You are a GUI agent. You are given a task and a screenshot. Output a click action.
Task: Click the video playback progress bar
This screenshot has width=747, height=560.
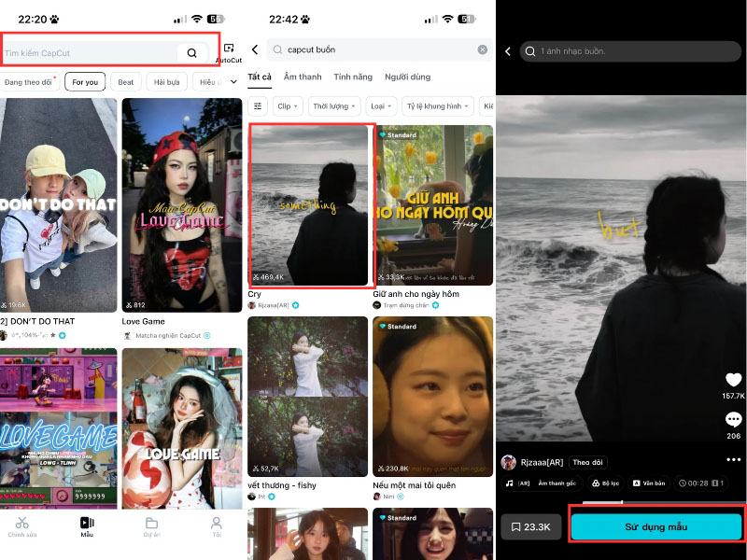[x=621, y=502]
